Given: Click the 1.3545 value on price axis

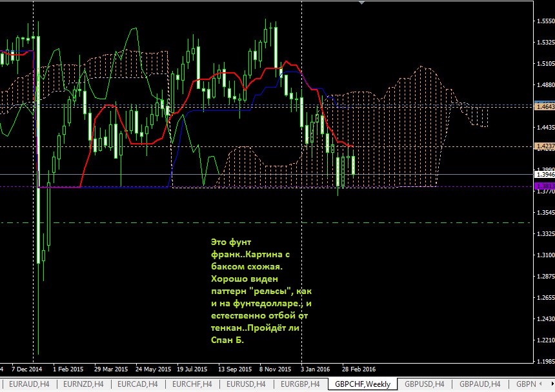Looking at the screenshot, I should [546, 212].
